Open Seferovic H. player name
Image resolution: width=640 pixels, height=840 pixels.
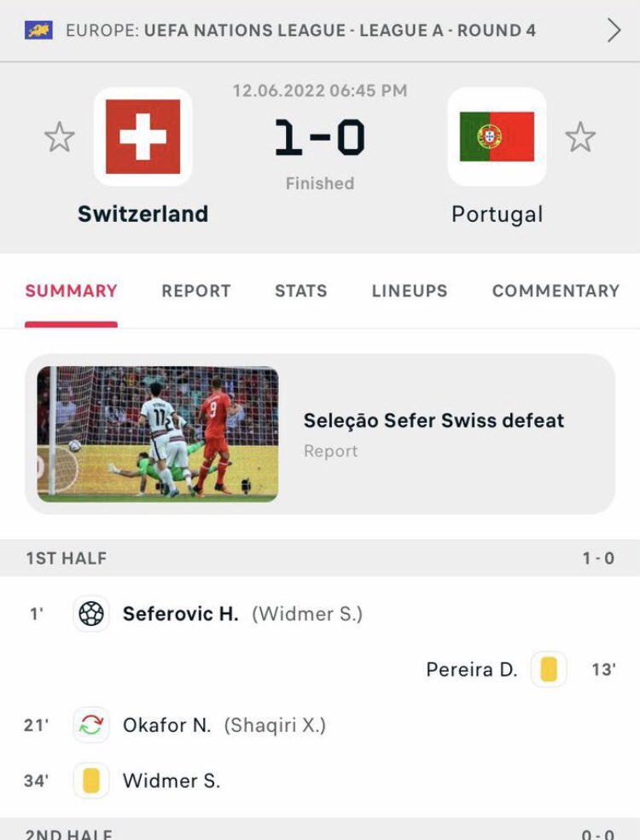(x=181, y=613)
